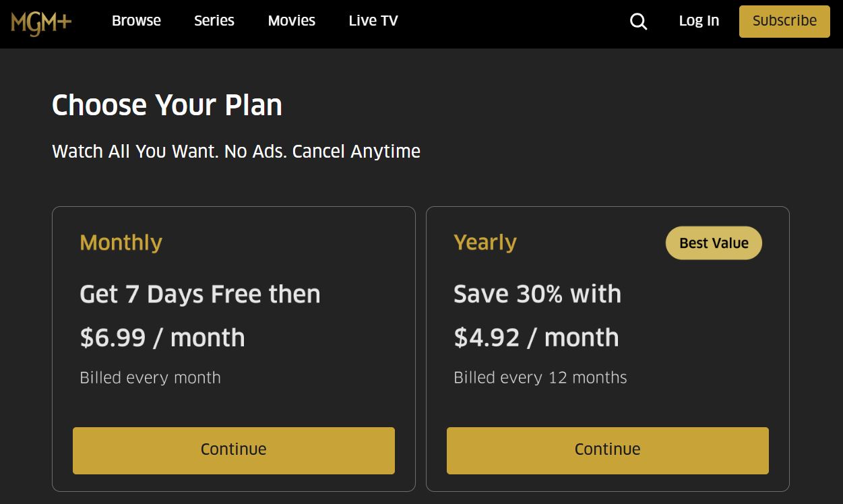This screenshot has width=843, height=504.
Task: Open the Browse menu item
Action: click(x=136, y=21)
